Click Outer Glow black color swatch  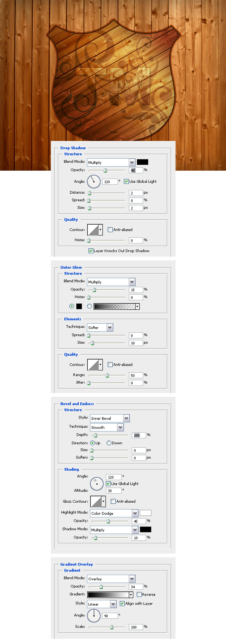pyautogui.click(x=79, y=306)
